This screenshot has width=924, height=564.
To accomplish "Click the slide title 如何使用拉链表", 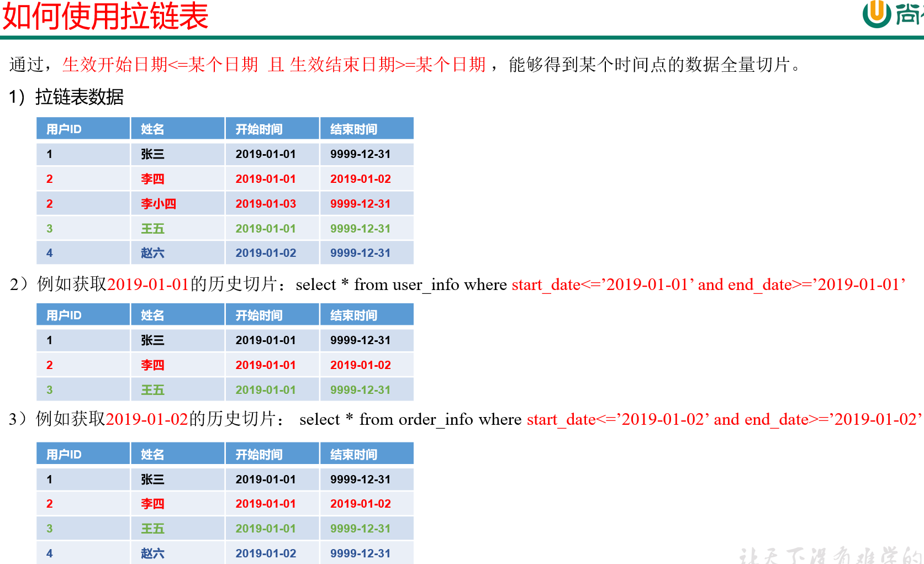I will [105, 15].
